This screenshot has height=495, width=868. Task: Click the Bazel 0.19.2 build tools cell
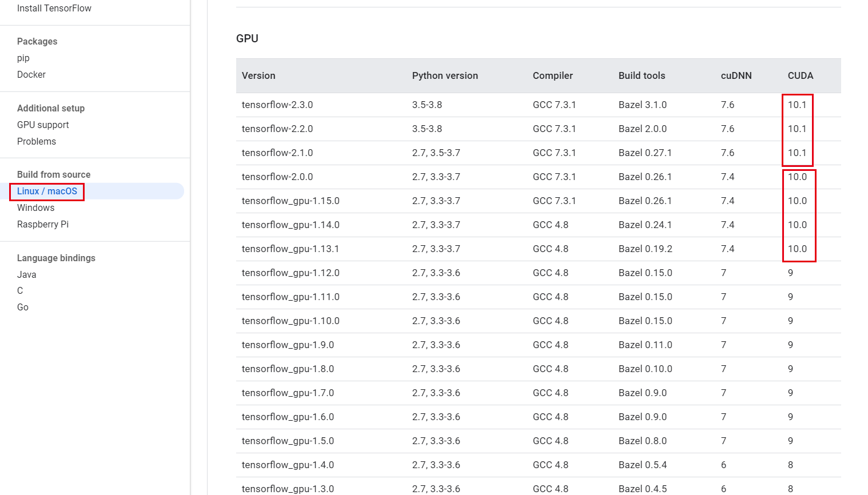tap(646, 249)
